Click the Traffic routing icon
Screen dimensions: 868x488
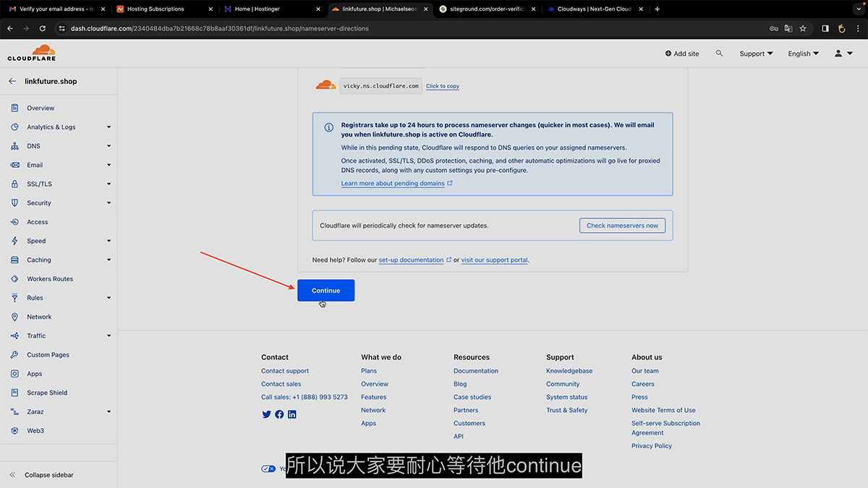tap(14, 336)
